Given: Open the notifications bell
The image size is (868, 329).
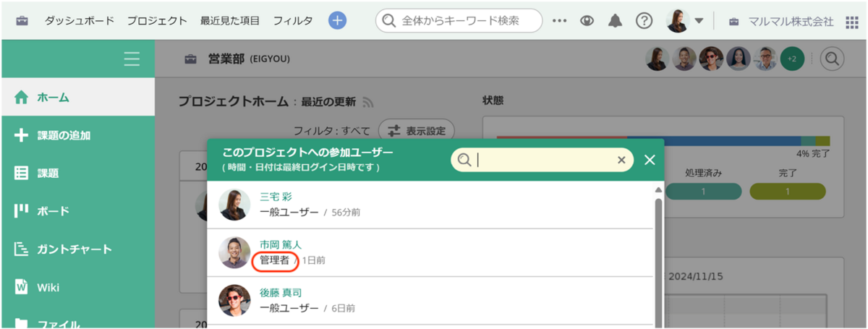Looking at the screenshot, I should [x=615, y=20].
